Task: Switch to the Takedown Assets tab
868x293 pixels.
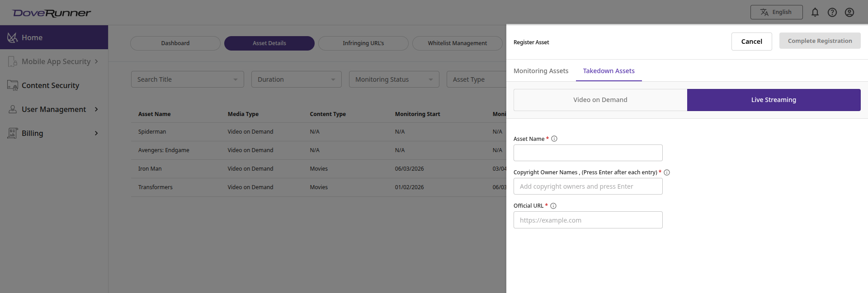Action: [x=609, y=71]
